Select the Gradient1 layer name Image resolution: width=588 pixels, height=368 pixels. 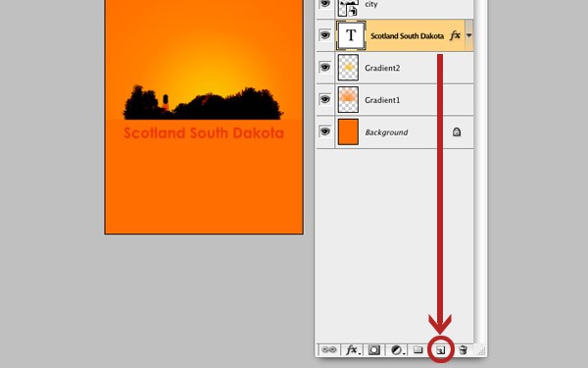tap(382, 100)
